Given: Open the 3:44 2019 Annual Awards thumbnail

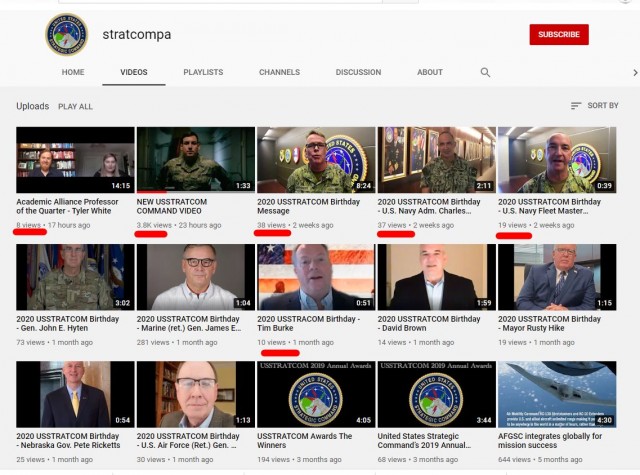Looking at the screenshot, I should coord(436,394).
